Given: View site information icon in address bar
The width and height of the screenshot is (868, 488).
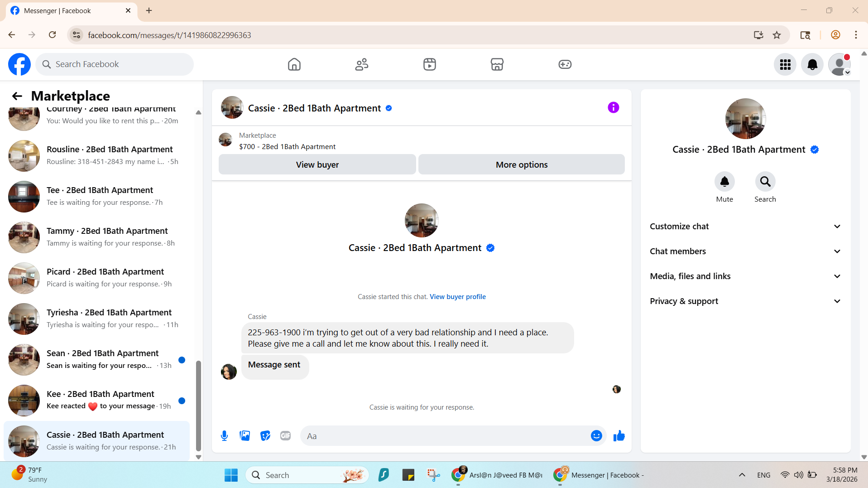Looking at the screenshot, I should 77,35.
